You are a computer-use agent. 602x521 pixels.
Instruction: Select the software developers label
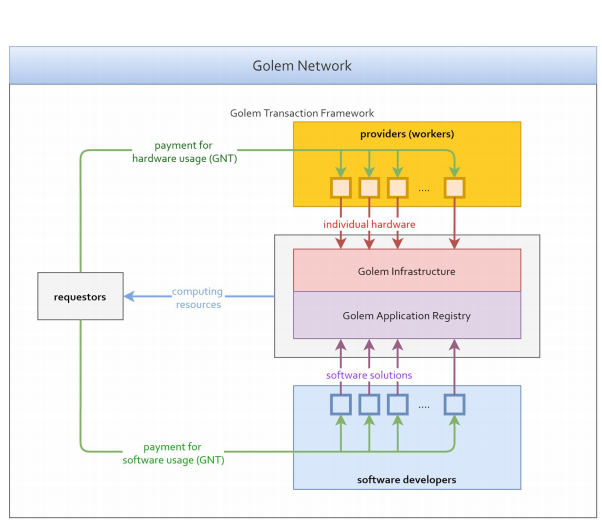(407, 480)
